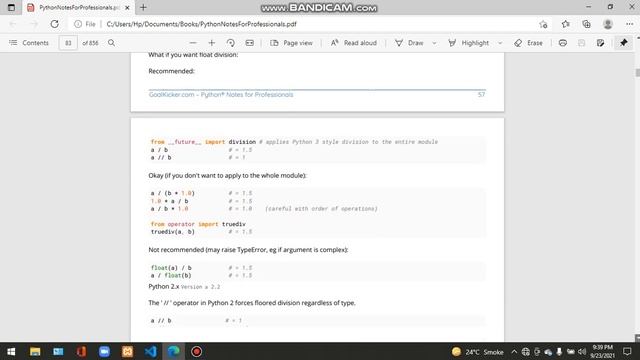Activate the Highlight tool

coord(468,43)
